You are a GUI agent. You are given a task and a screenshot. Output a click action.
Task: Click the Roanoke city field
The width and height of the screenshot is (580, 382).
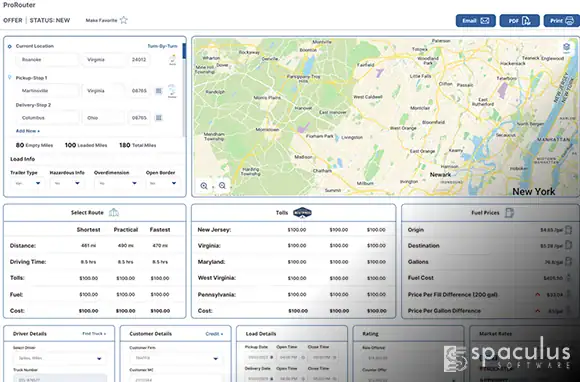[x=47, y=60]
